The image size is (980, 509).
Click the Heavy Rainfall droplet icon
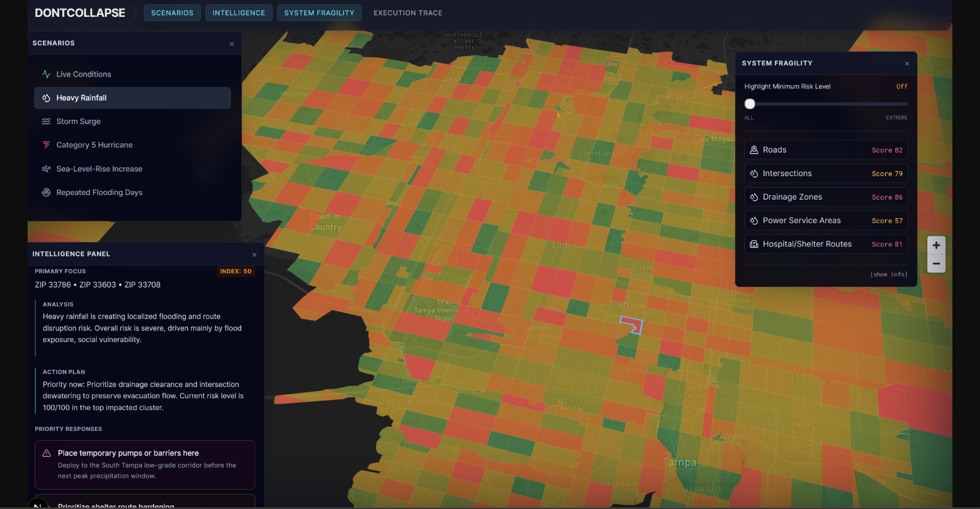click(x=46, y=98)
